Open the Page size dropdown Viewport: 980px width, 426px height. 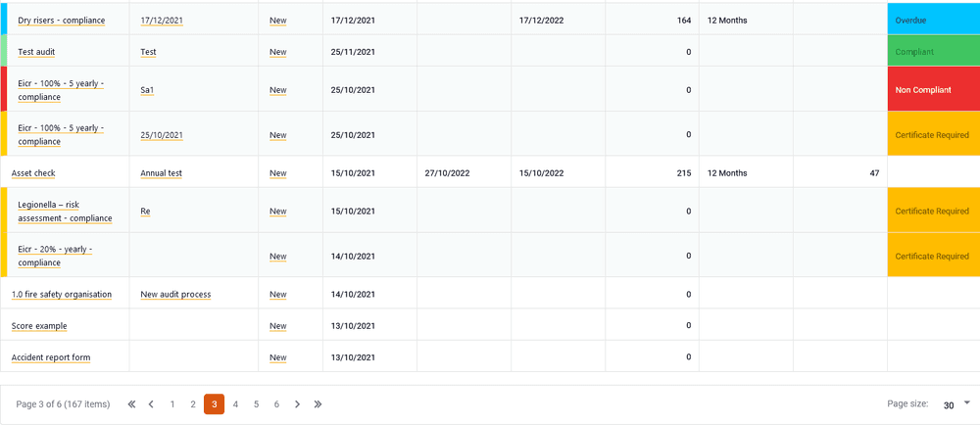click(x=956, y=404)
